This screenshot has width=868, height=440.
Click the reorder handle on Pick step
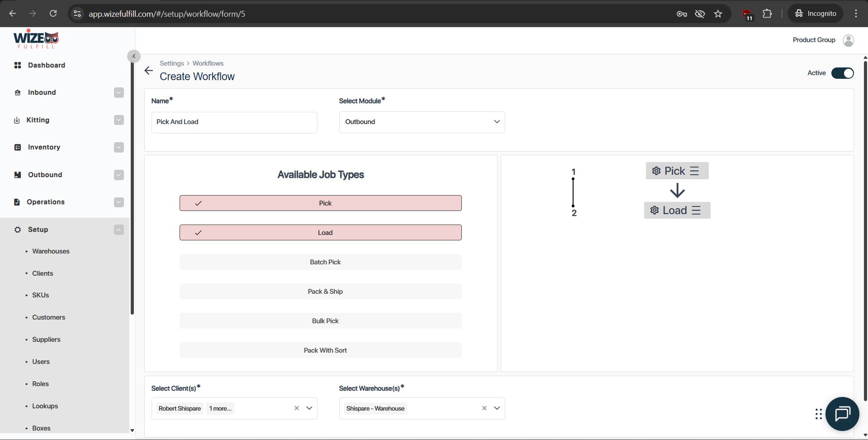[x=695, y=171]
